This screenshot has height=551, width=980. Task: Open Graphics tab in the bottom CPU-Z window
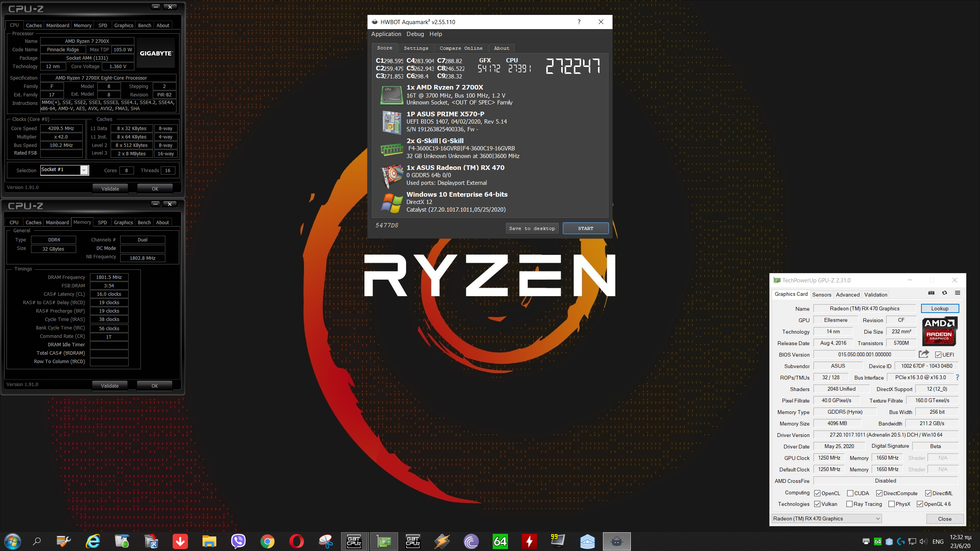point(123,222)
